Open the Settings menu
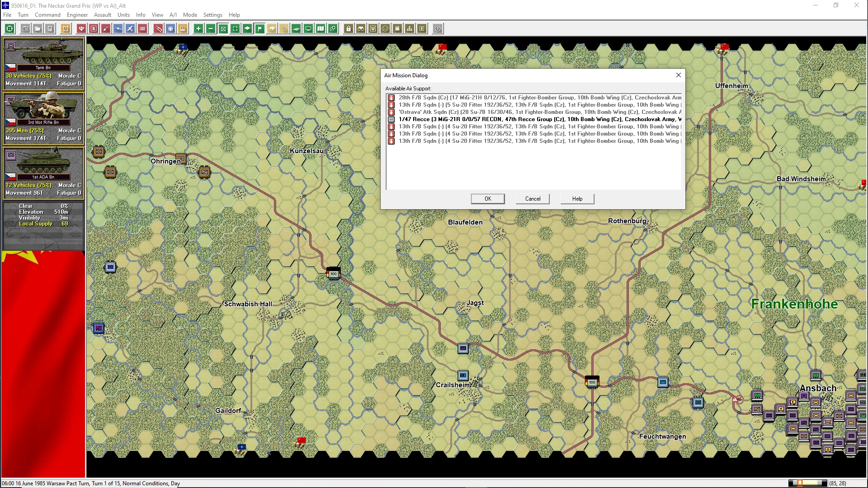This screenshot has height=488, width=868. [x=213, y=15]
